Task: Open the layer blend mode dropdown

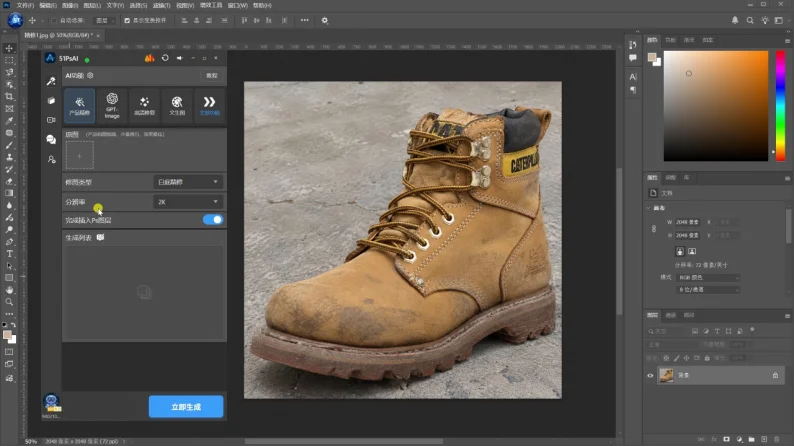Action: click(x=672, y=345)
